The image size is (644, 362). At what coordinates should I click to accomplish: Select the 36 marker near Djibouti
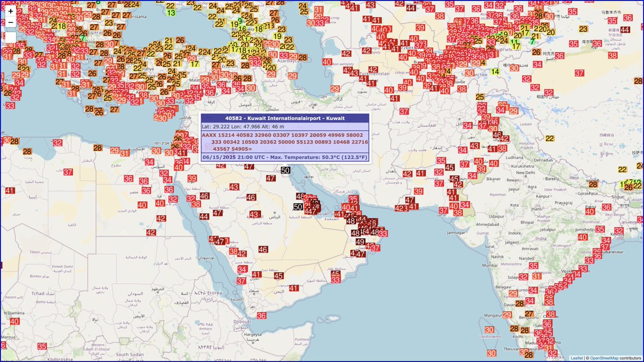261,316
